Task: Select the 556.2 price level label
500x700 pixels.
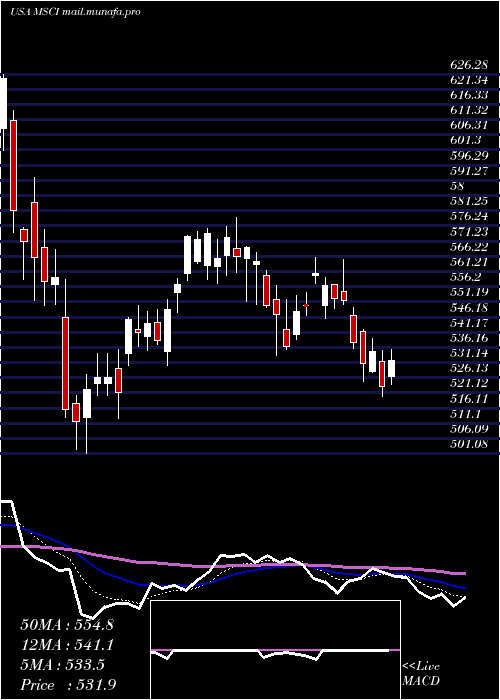Action: tap(466, 277)
